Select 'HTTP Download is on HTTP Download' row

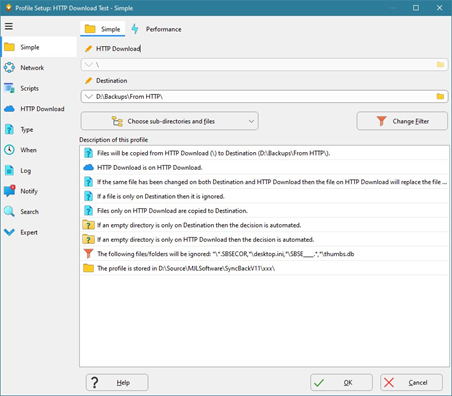point(264,167)
